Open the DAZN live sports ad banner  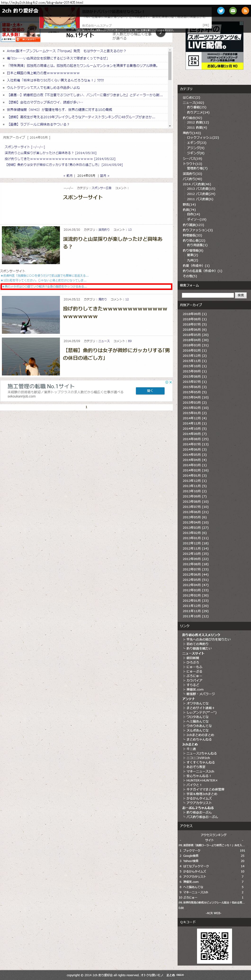[215, 45]
